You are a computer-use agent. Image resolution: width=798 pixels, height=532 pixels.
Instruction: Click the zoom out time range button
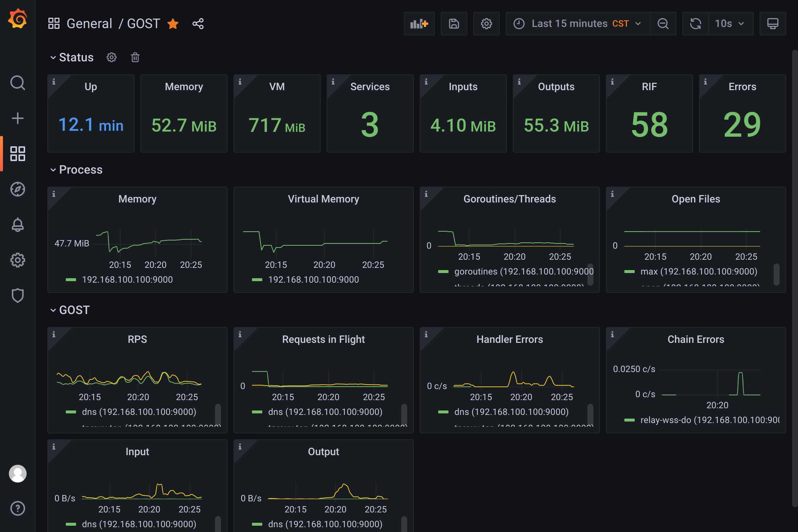click(x=663, y=23)
